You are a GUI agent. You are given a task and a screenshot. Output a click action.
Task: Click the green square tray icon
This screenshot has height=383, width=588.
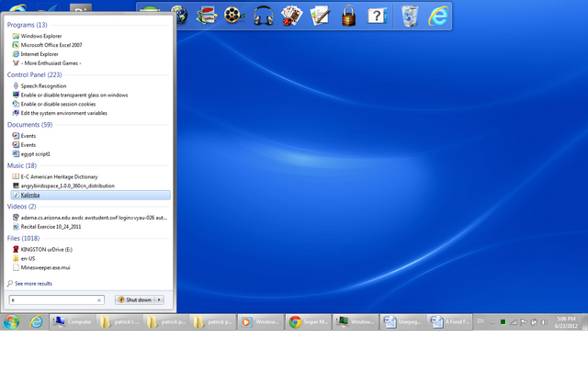click(503, 321)
